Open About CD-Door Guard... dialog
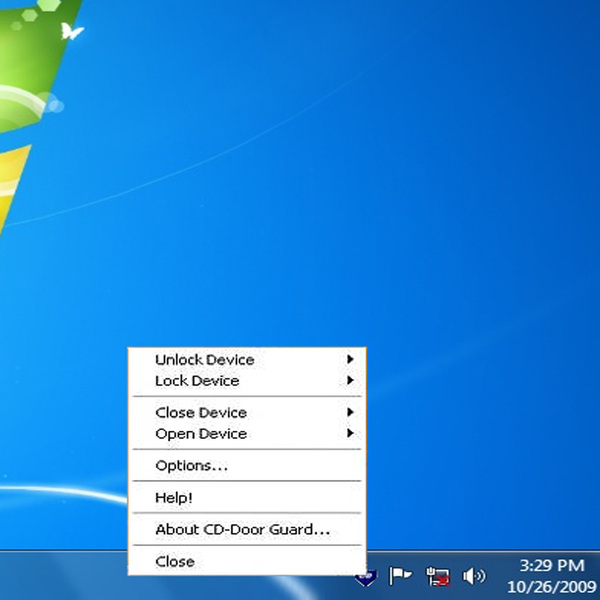 point(247,529)
